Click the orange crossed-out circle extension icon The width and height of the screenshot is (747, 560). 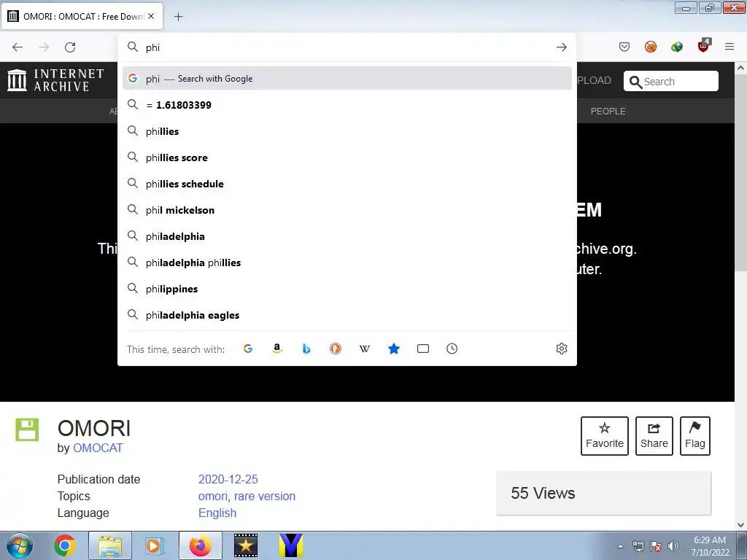[x=650, y=47]
